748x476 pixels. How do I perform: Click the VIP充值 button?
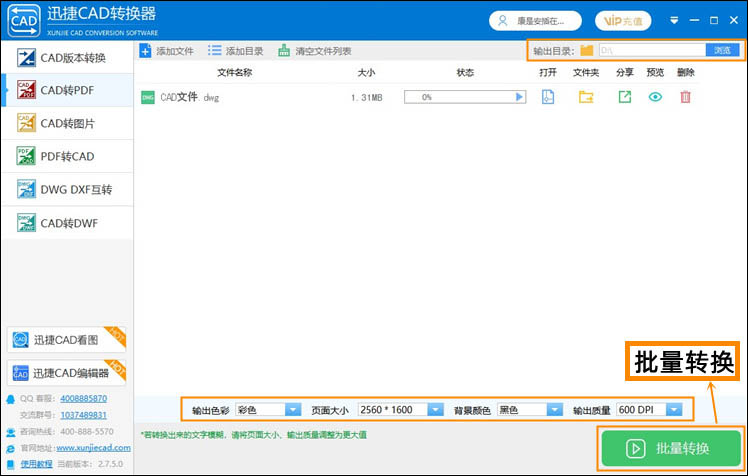point(623,21)
